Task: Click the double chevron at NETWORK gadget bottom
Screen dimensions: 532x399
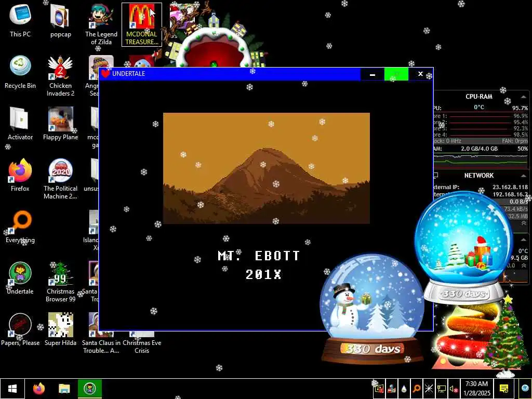Action: 524,223
